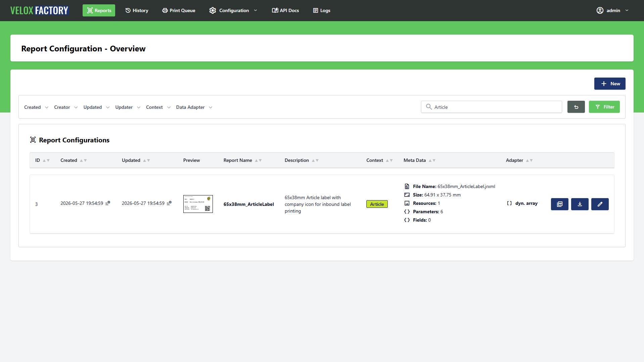The image size is (644, 362).
Task: Click Size value 64.91 x 37.75 mm
Action: pyautogui.click(x=442, y=195)
